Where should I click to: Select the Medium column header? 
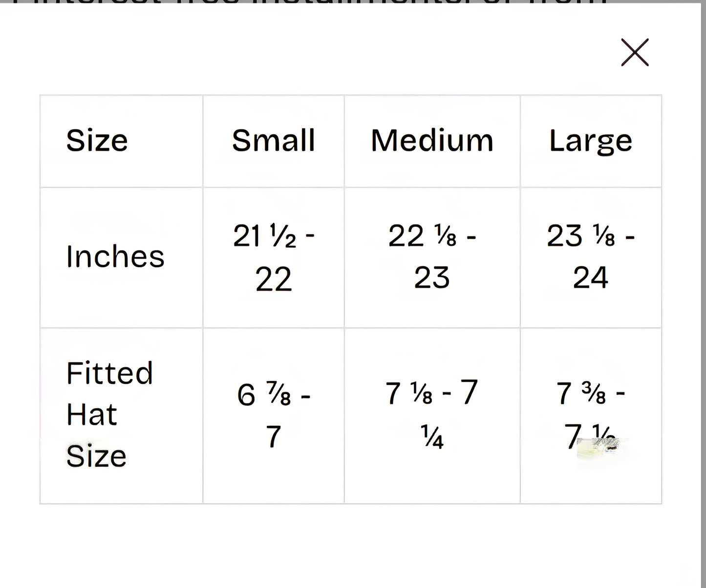point(432,141)
